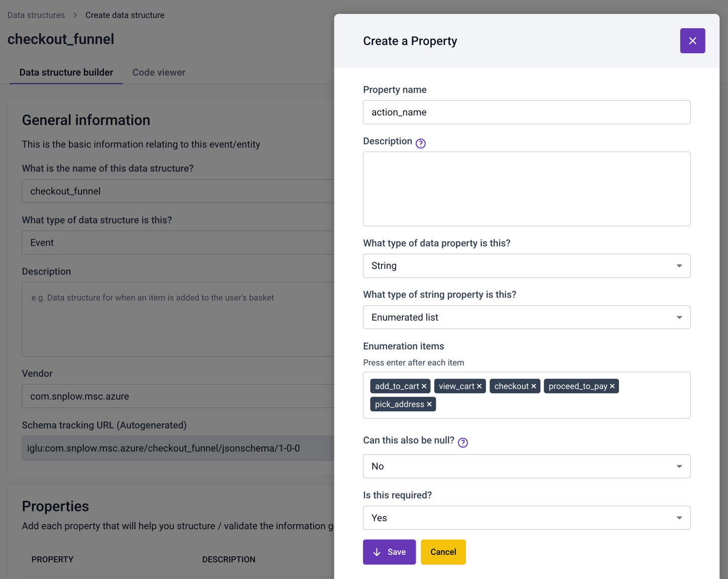Screen dimensions: 728x579
Task: Click the Property name input field
Action: pos(526,112)
